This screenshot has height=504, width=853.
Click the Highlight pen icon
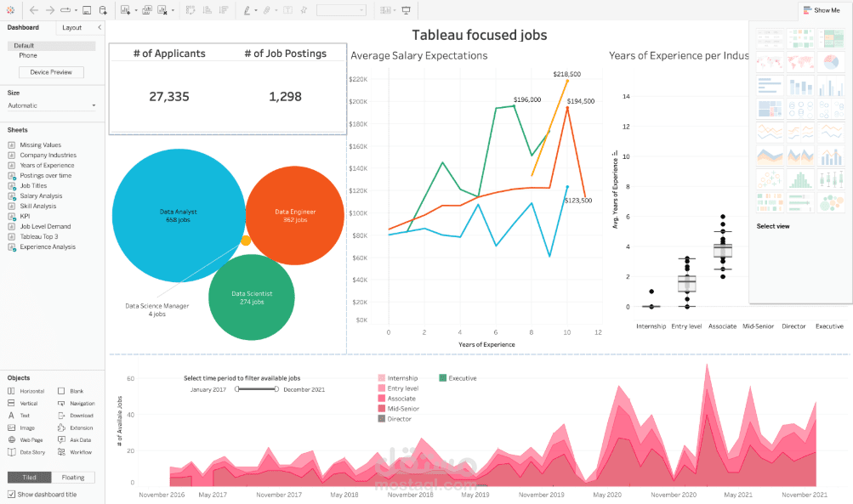pyautogui.click(x=247, y=10)
